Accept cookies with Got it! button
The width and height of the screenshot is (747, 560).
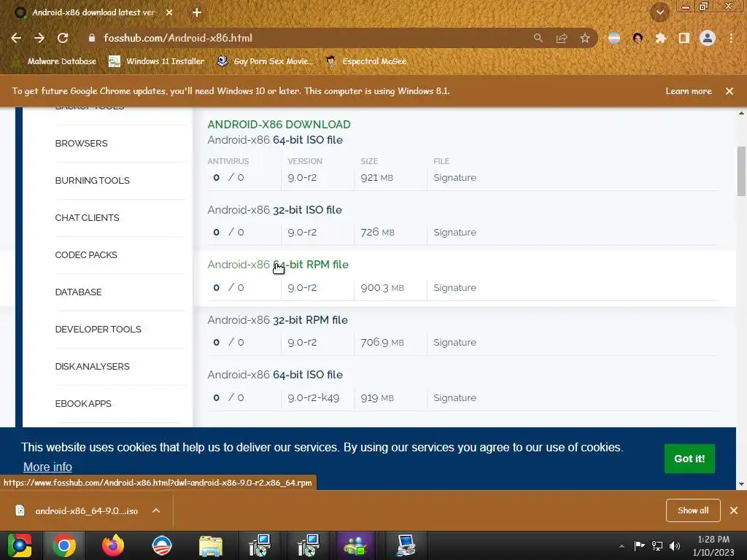coord(689,459)
